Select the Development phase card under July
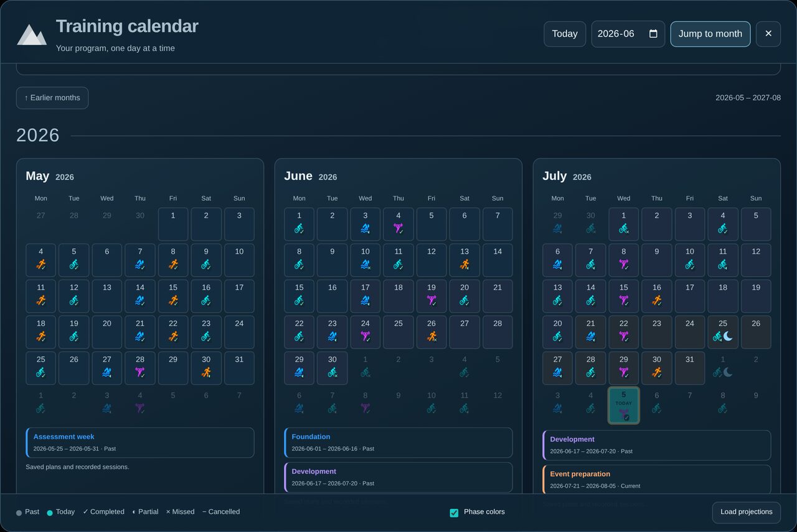 pyautogui.click(x=656, y=445)
